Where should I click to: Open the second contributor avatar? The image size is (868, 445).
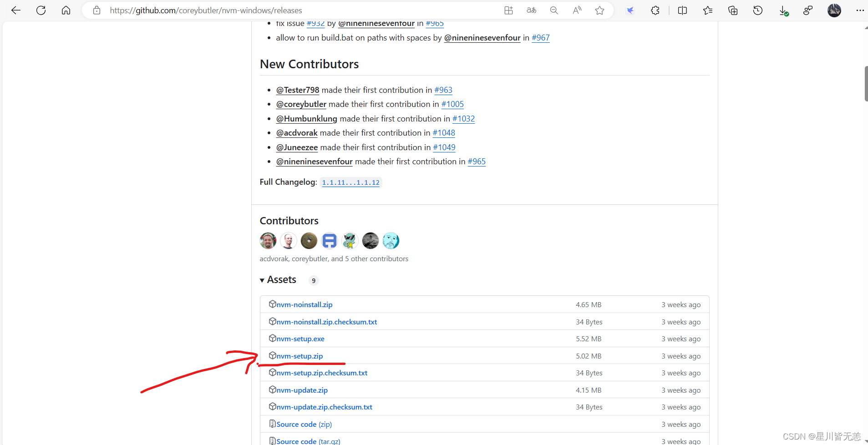pos(289,241)
